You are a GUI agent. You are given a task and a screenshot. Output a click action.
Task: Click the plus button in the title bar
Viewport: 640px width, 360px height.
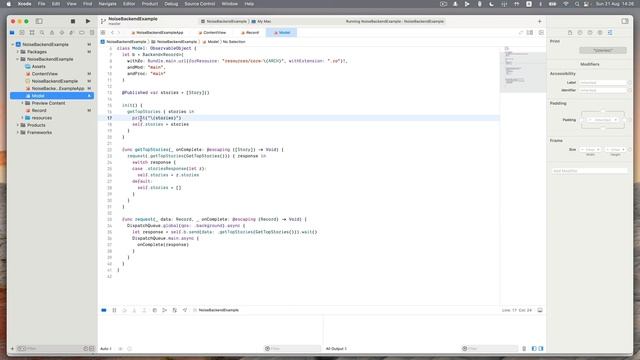click(540, 21)
